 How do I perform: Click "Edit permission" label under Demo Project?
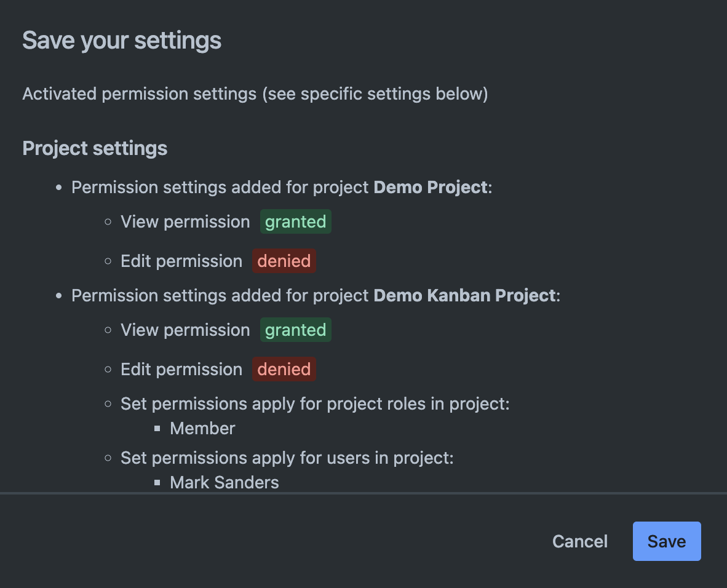(181, 261)
